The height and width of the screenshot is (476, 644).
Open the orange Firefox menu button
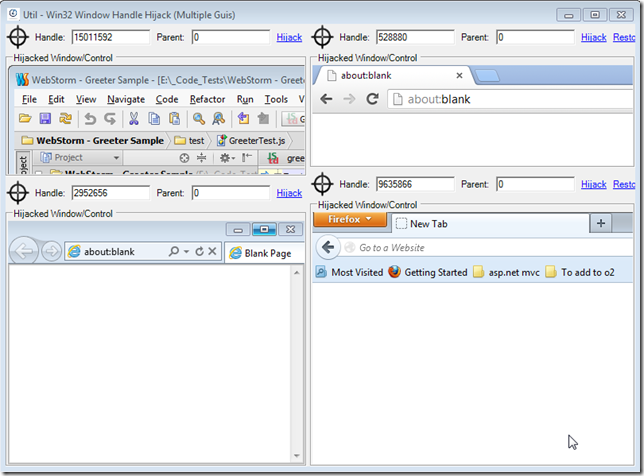point(350,219)
